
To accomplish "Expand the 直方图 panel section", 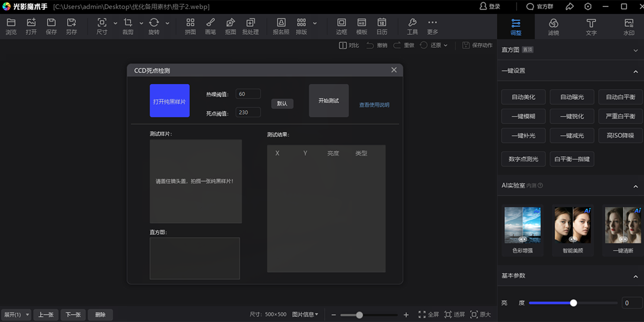I will [635, 50].
